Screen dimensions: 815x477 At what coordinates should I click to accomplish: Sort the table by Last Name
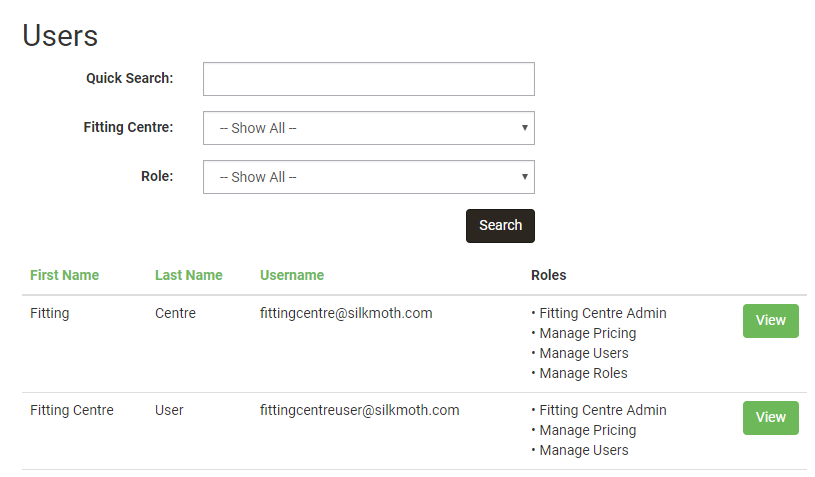188,275
